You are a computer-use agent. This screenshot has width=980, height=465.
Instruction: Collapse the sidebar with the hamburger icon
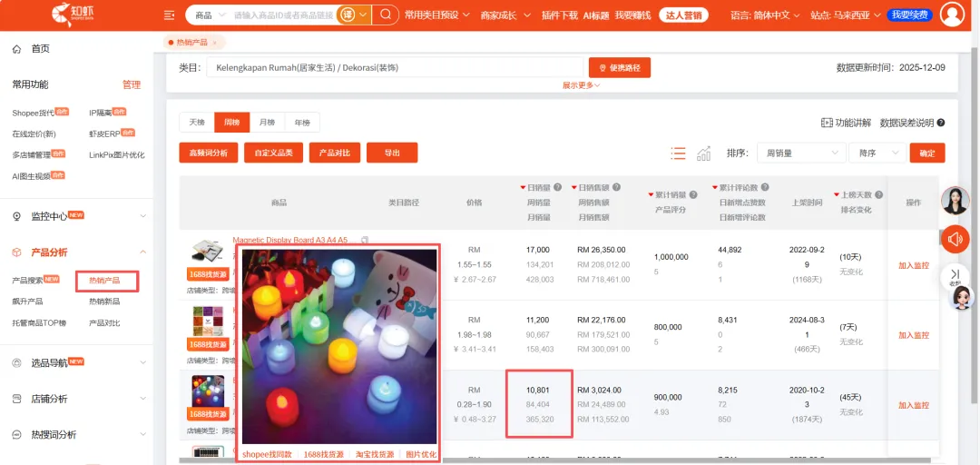tap(169, 15)
